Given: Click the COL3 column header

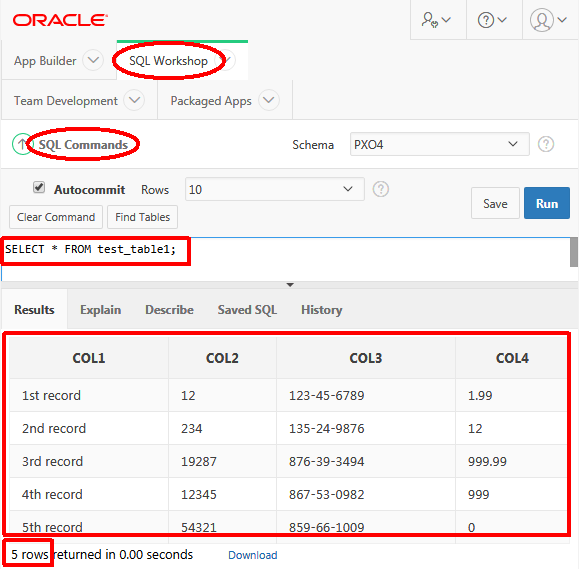Looking at the screenshot, I should coord(366,358).
